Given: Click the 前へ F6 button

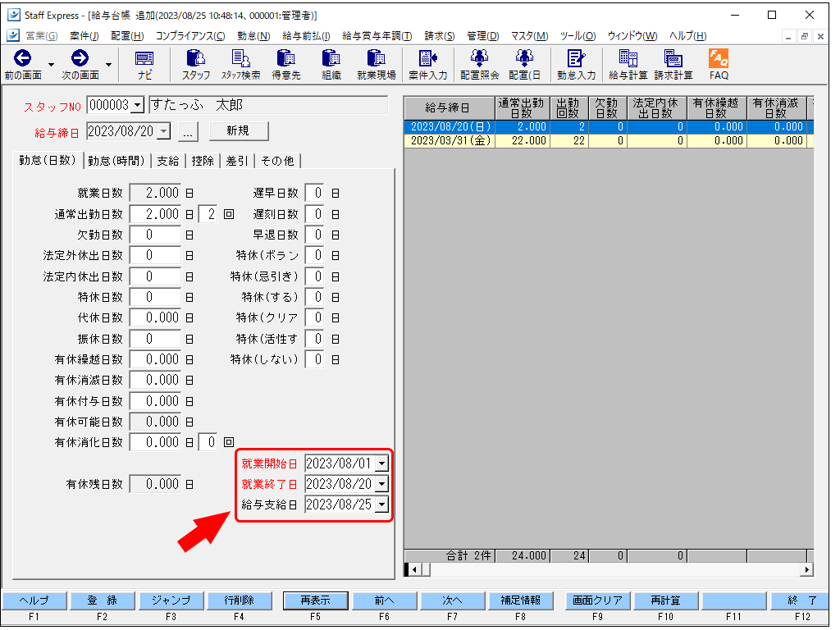Looking at the screenshot, I should click(384, 600).
